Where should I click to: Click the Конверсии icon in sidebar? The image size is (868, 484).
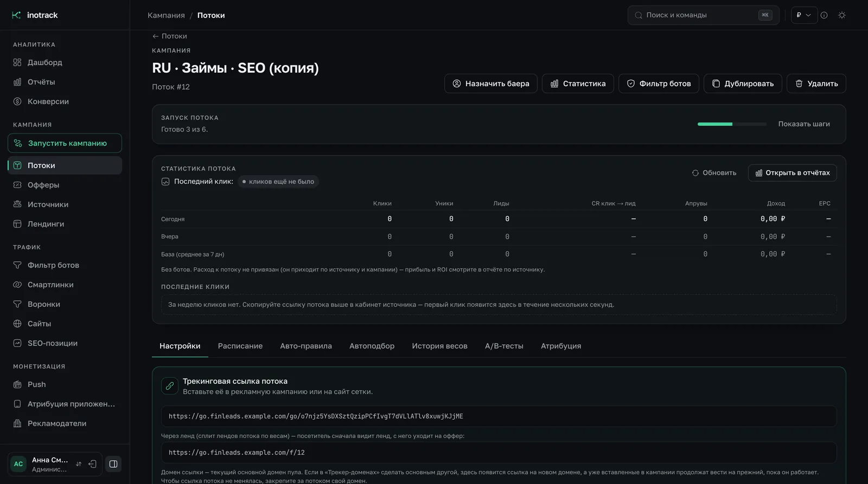coord(17,101)
